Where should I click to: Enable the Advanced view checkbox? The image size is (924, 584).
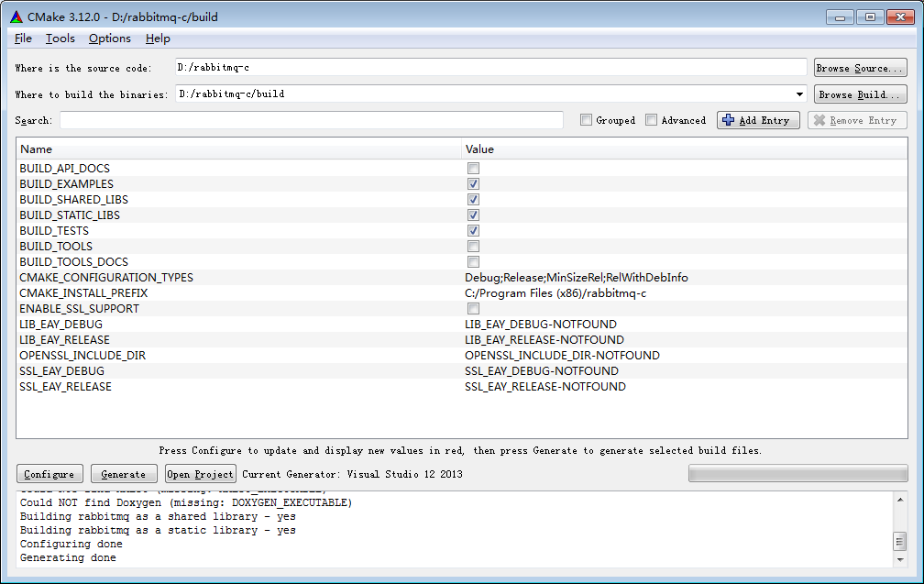click(x=651, y=120)
